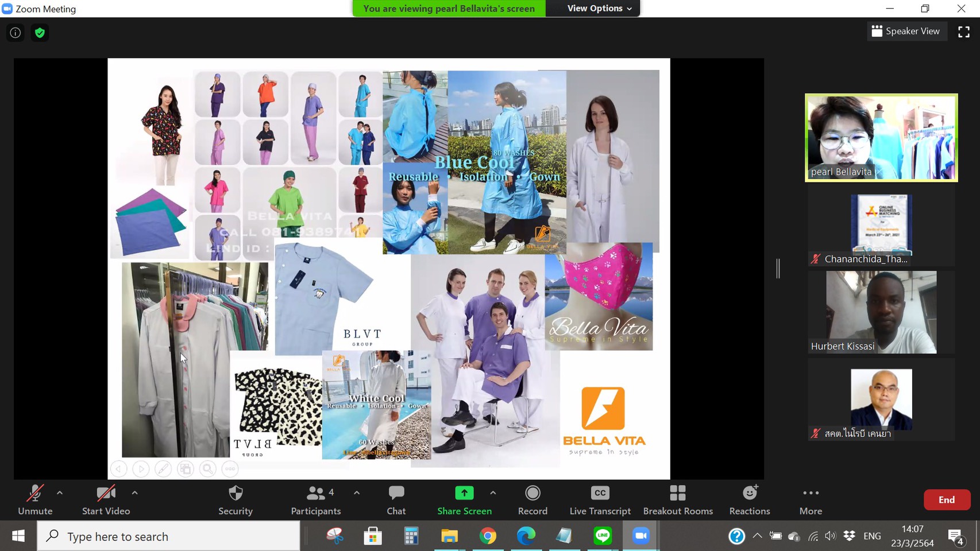Viewport: 980px width, 551px height.
Task: Open the Reactions emoji picker
Action: click(x=749, y=499)
